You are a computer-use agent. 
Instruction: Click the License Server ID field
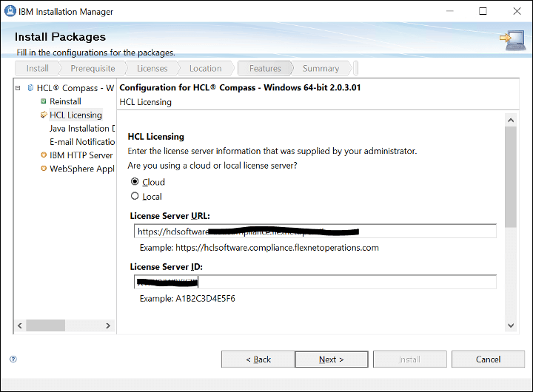tap(315, 282)
